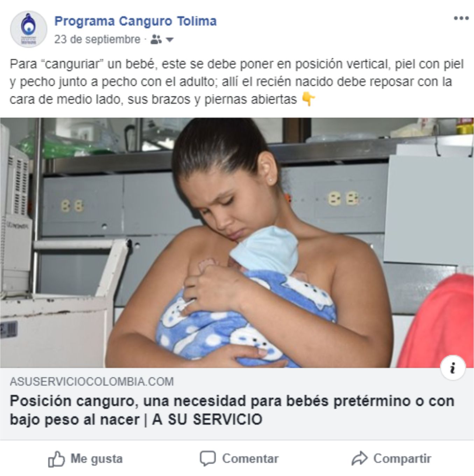This screenshot has height=476, width=474.
Task: Click the pointing-down hand emoji
Action: 308,99
